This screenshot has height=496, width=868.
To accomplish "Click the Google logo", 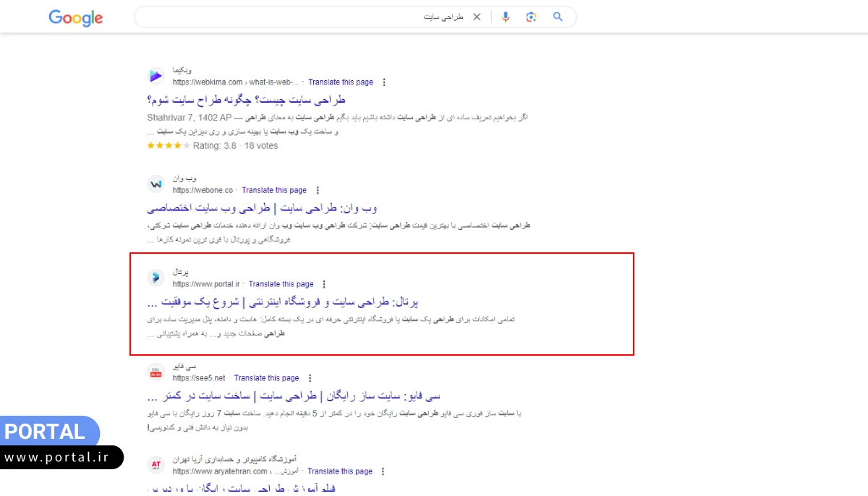I will (x=75, y=18).
